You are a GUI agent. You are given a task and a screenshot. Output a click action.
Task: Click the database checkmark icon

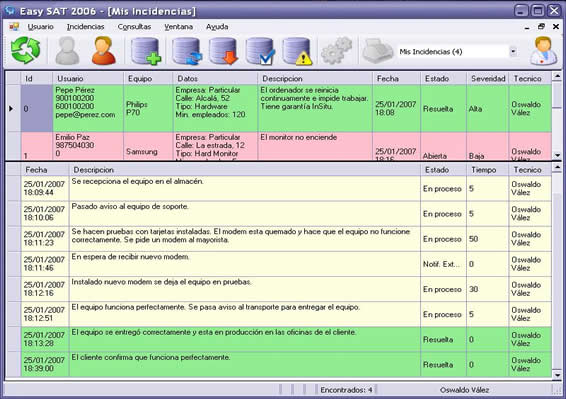click(x=260, y=51)
